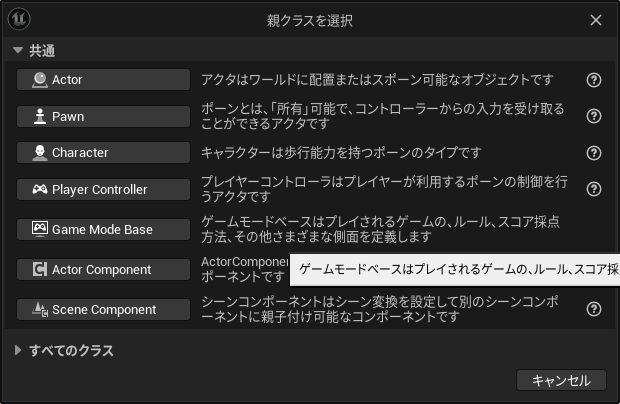Click the Actor description text
Screen dimensions: 620x404
377,80
